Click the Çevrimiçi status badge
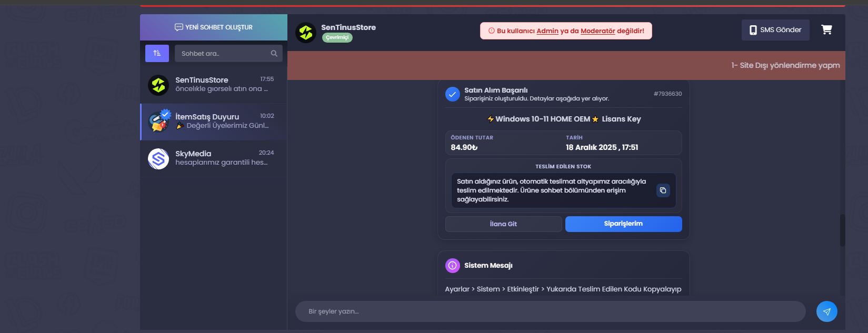 pyautogui.click(x=337, y=37)
